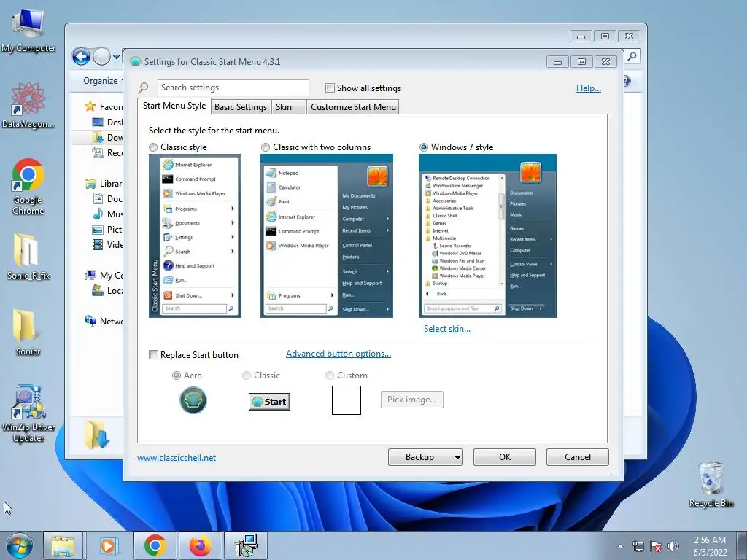
Task: Select Aero start button radio
Action: coord(177,376)
